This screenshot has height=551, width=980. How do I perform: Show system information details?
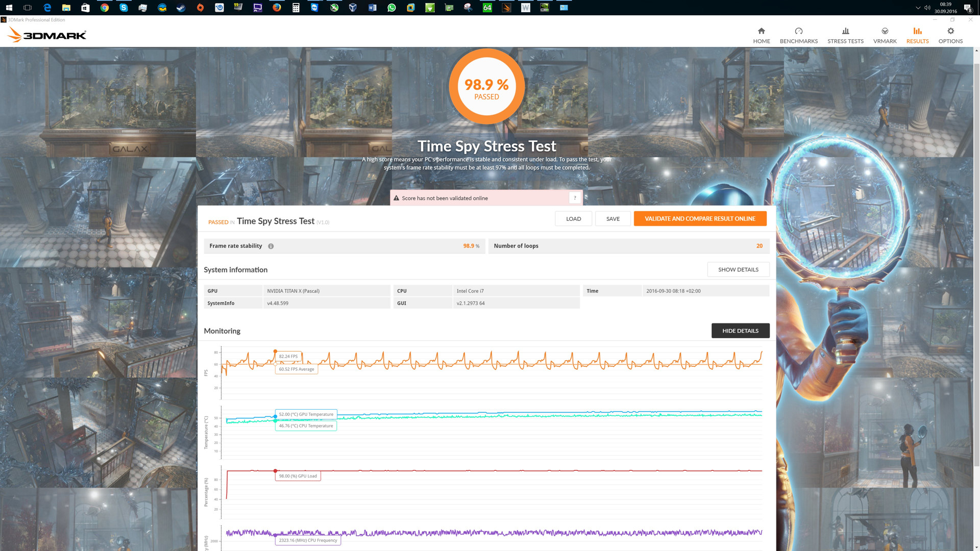738,269
